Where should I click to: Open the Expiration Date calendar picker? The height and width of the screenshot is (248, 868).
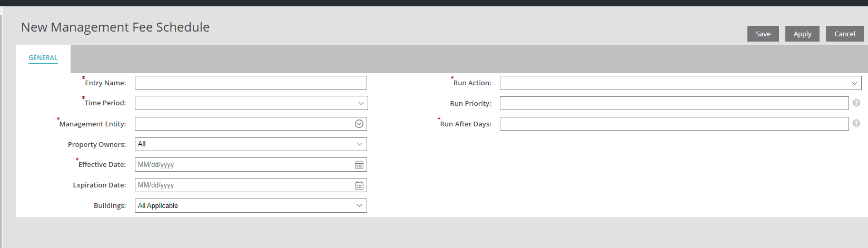pyautogui.click(x=359, y=185)
